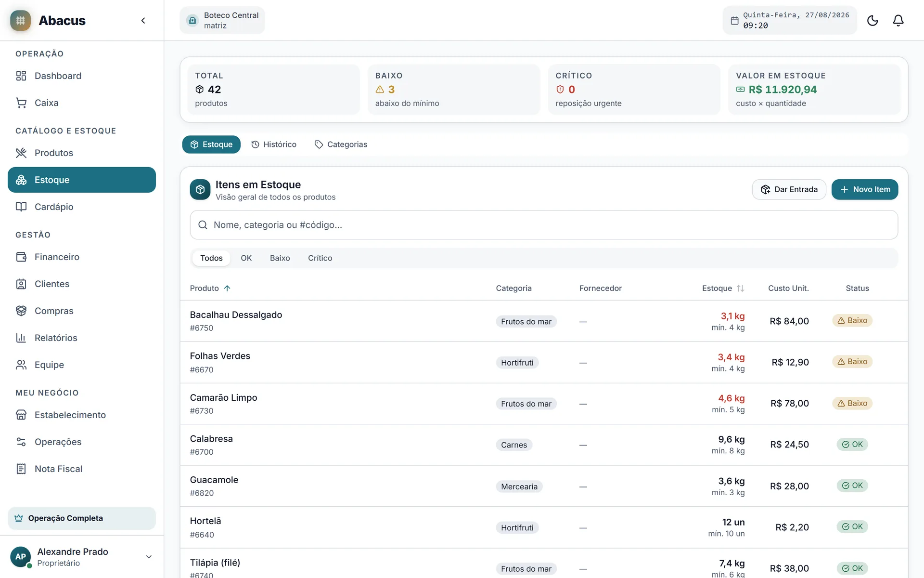924x578 pixels.
Task: Click the Valor em Estoque card
Action: [814, 90]
